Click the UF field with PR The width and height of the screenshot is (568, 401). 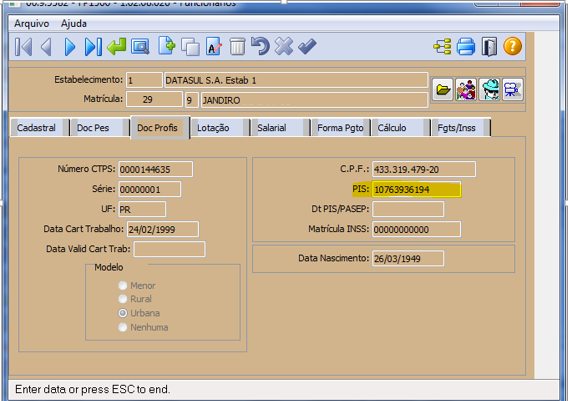(142, 209)
